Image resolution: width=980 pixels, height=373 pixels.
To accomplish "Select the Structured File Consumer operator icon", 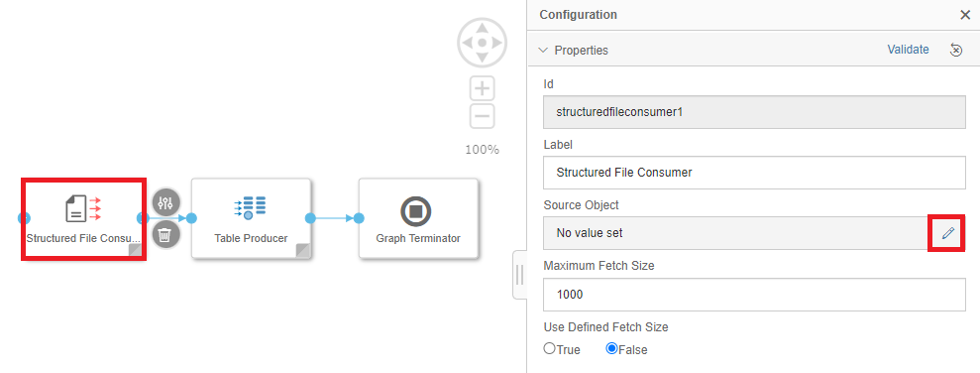I will coord(83,209).
